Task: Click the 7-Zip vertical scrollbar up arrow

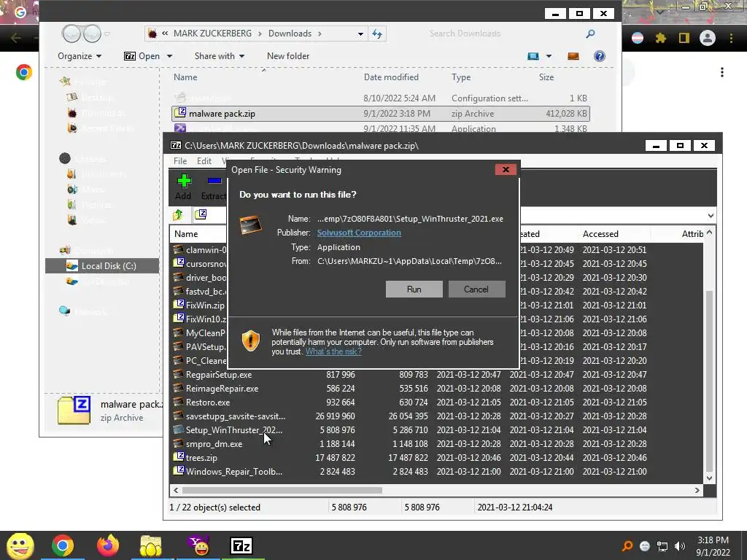Action: [x=709, y=233]
